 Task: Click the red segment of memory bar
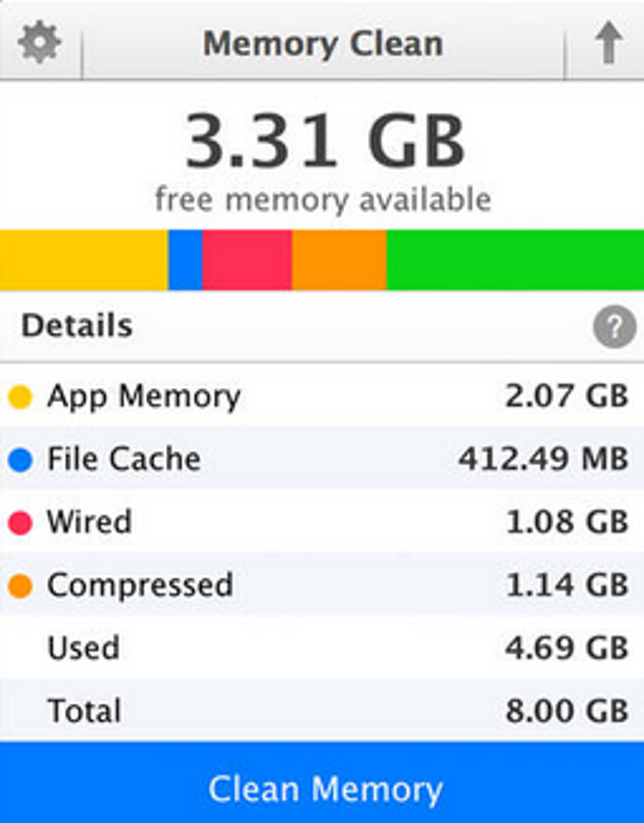[247, 260]
